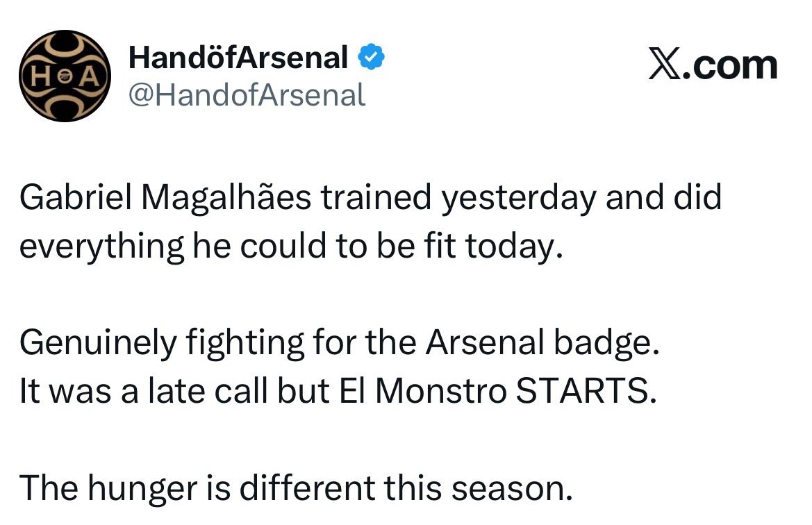Click the capitalized word STARTS
Viewport: 812px width, 525px height.
point(584,393)
